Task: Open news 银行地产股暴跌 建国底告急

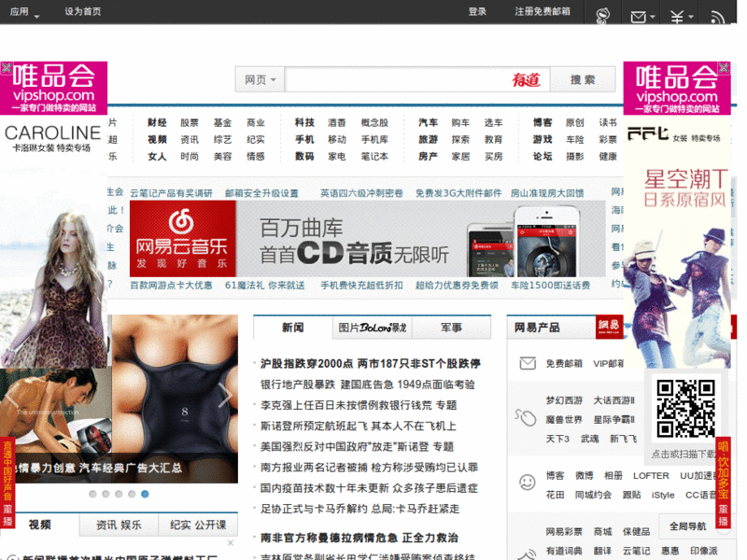Action: click(x=367, y=385)
